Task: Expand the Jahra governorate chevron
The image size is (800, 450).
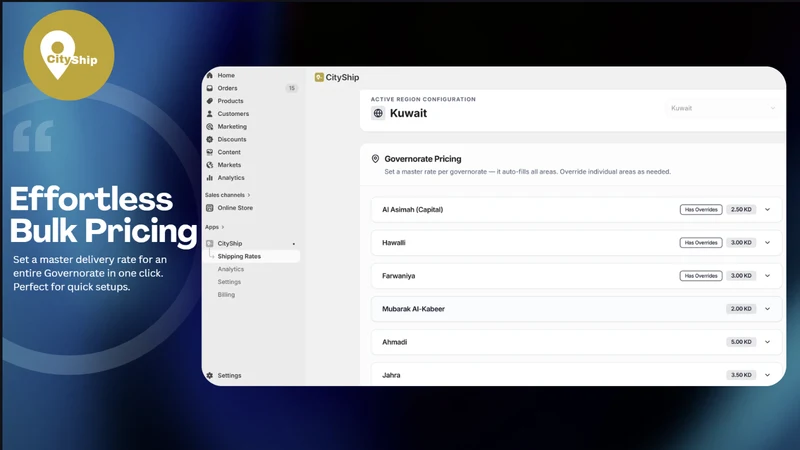Action: click(767, 375)
